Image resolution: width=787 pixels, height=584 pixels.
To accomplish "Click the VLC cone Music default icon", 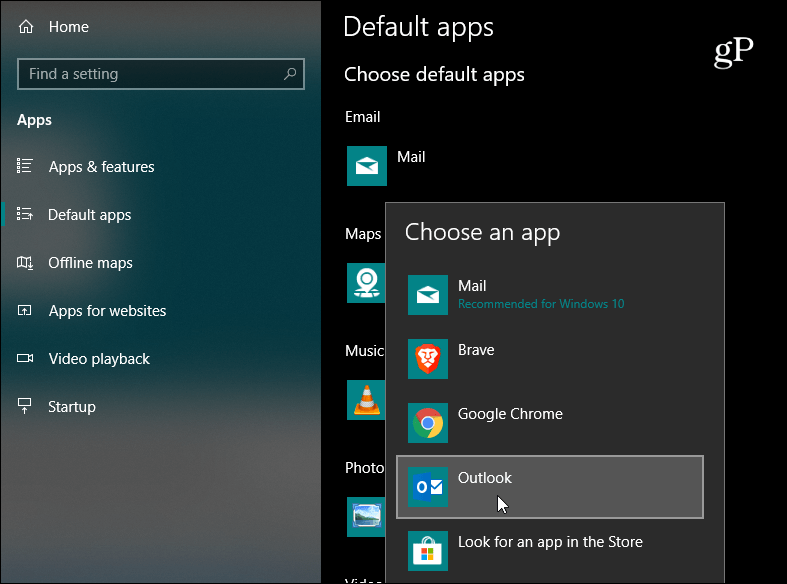I will pos(366,400).
